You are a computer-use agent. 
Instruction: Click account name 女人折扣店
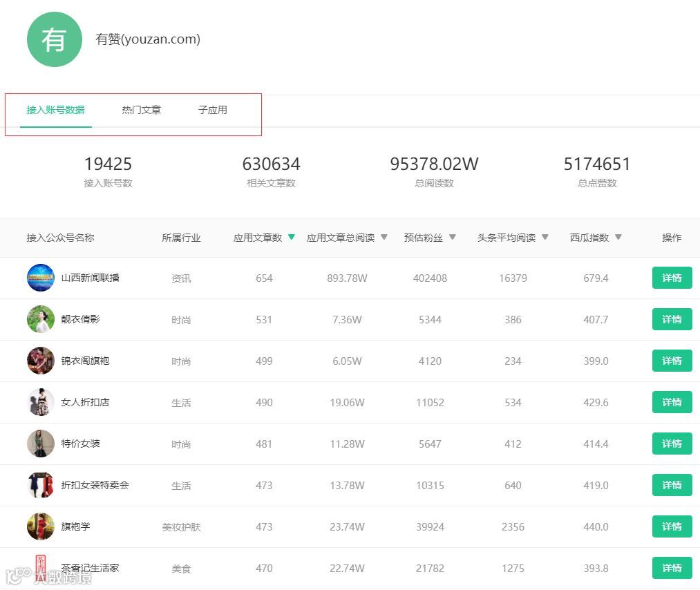coord(85,402)
